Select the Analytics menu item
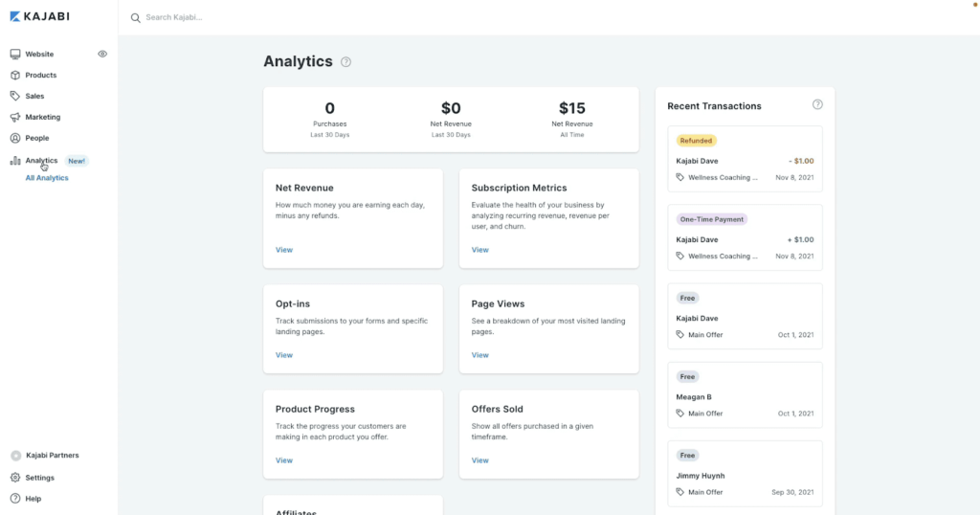Viewport: 980px width, 515px height. 41,161
